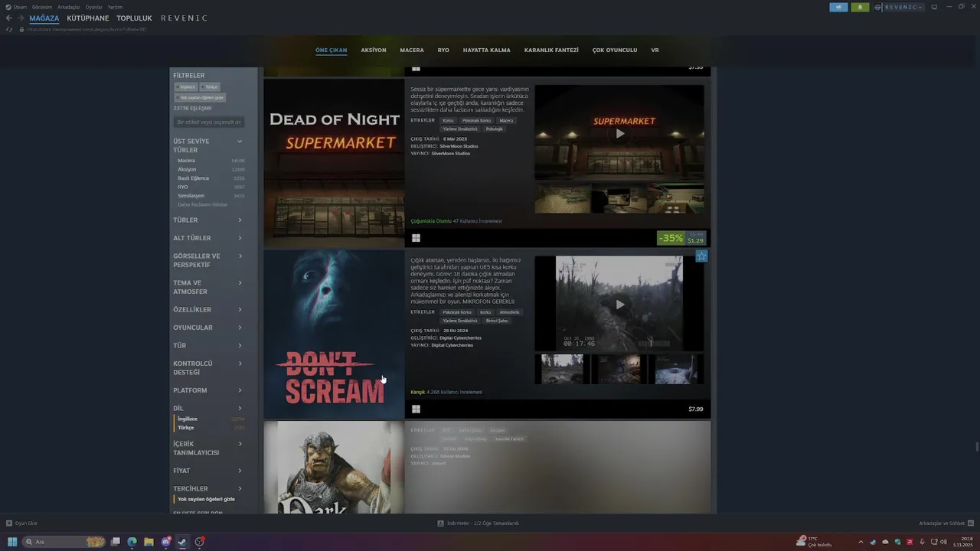Open the TOPLULUK main menu
Screen dimensions: 980x551
tap(134, 18)
